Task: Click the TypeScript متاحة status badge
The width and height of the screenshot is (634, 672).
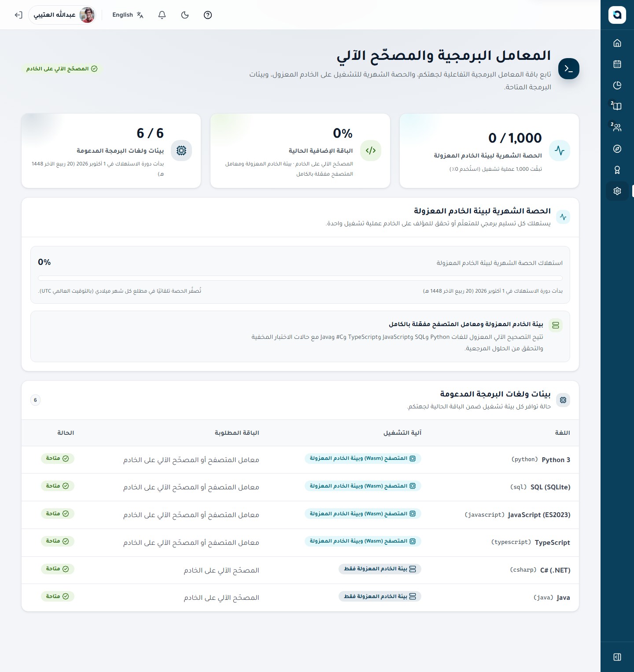Action: (x=58, y=541)
